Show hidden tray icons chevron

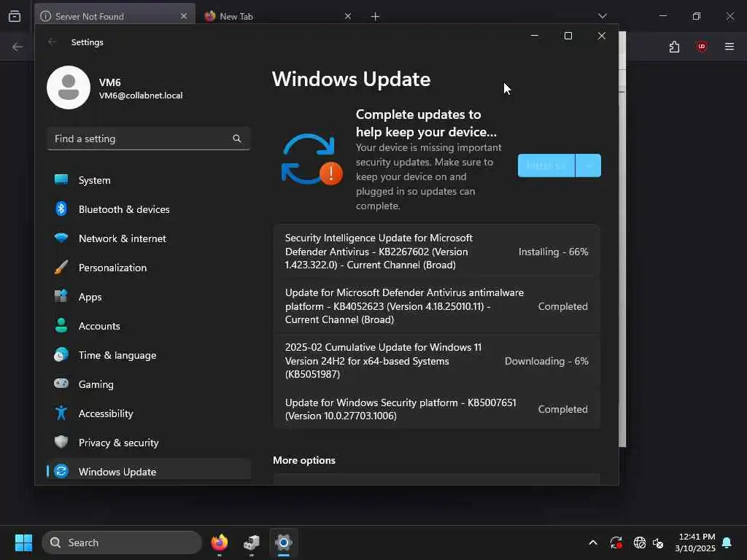point(593,542)
